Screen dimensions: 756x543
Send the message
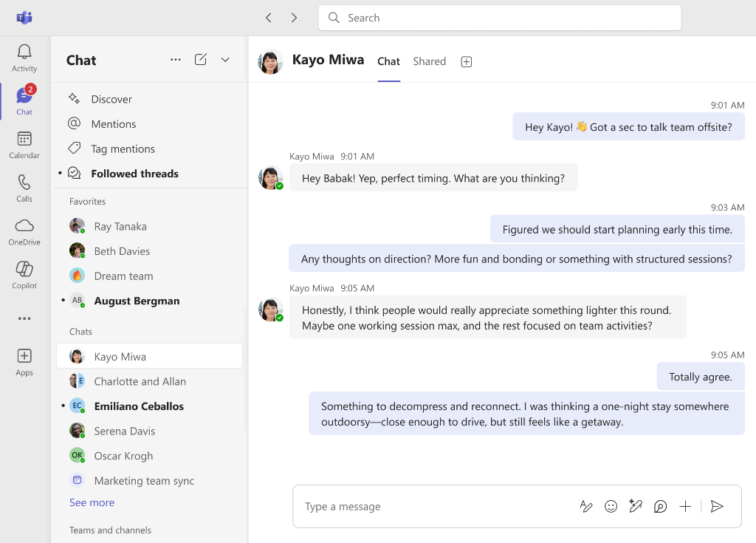pos(716,506)
